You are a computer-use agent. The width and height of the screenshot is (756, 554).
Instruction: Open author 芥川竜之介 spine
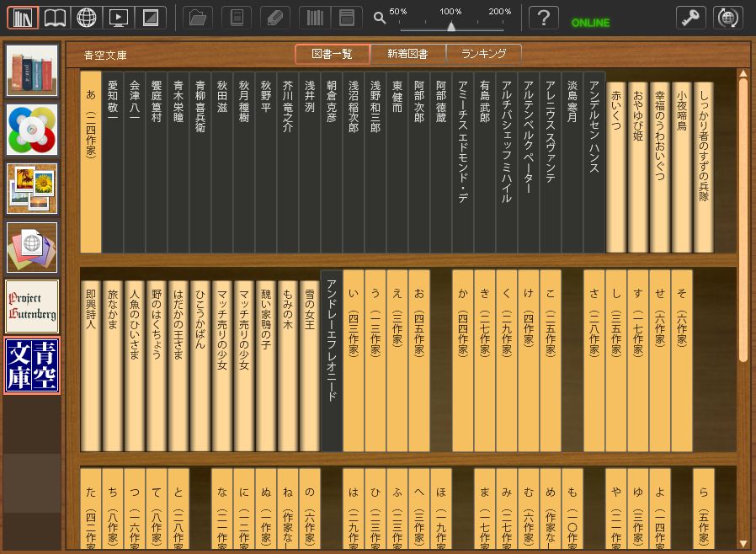pos(288,162)
